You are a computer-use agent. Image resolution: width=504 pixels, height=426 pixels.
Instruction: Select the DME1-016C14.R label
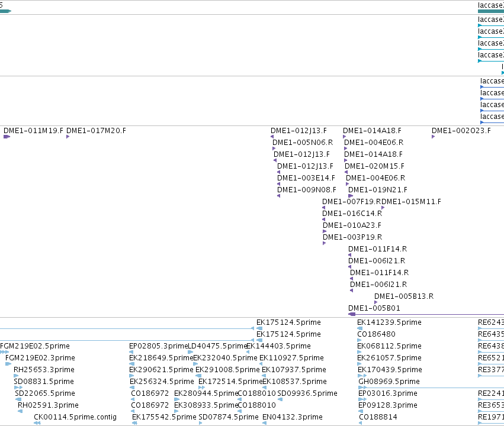pos(352,214)
